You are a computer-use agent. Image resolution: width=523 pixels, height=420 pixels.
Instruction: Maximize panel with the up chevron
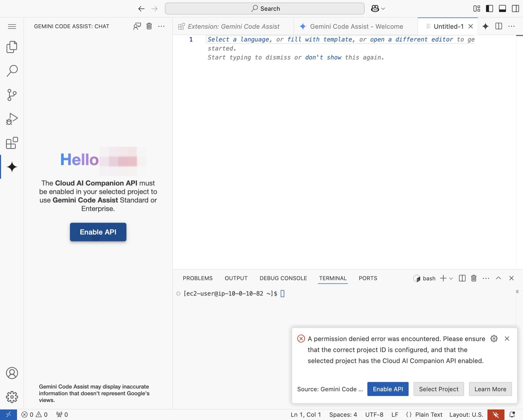tap(498, 278)
